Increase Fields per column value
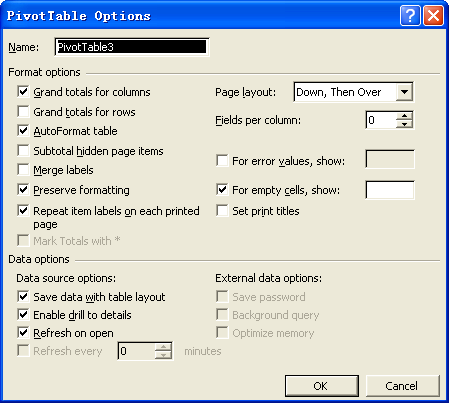The height and width of the screenshot is (403, 449). [404, 116]
